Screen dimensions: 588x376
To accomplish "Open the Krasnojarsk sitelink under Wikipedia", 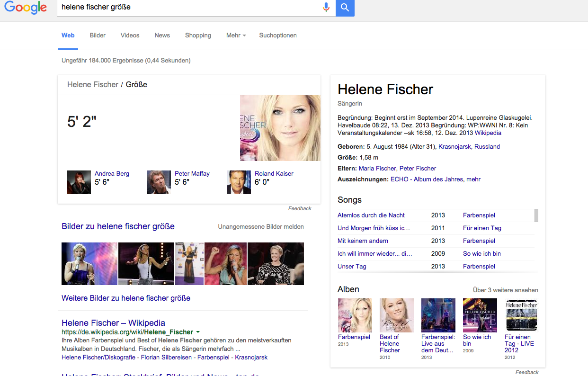I will pos(251,358).
